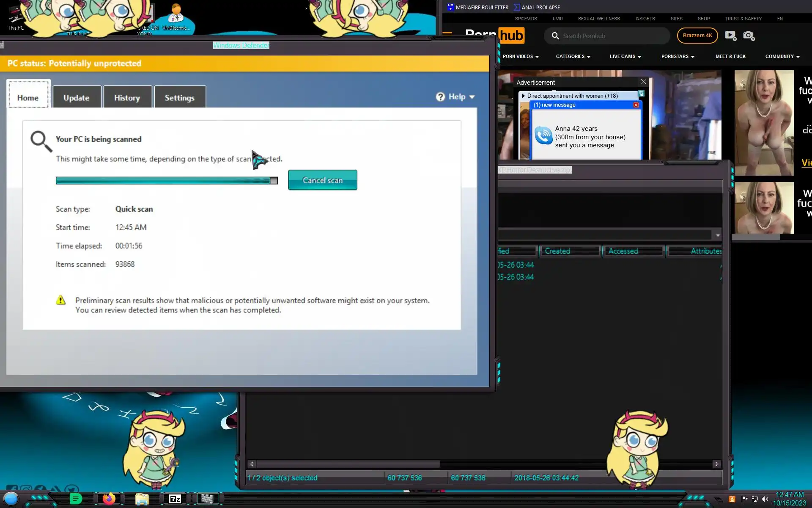812x508 pixels.
Task: Open File Explorer from the taskbar
Action: 142,499
